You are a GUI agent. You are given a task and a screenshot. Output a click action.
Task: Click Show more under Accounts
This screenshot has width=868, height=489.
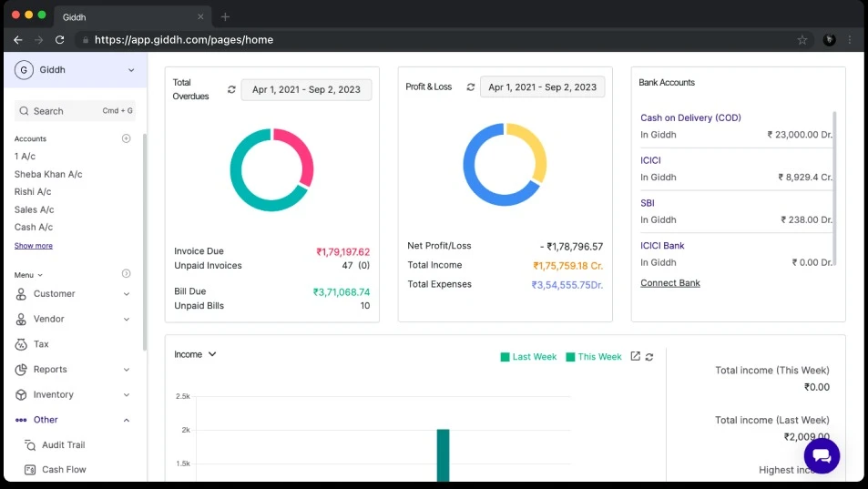pyautogui.click(x=34, y=246)
